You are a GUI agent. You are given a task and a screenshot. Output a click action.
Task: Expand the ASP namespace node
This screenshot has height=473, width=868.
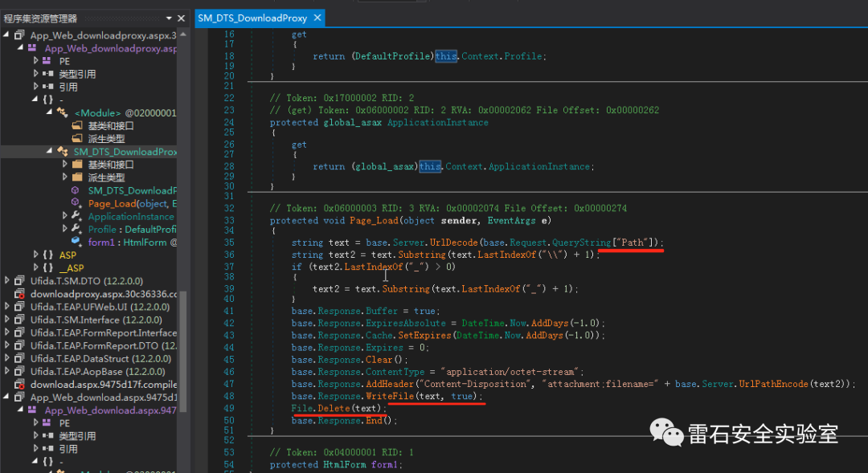pyautogui.click(x=35, y=255)
